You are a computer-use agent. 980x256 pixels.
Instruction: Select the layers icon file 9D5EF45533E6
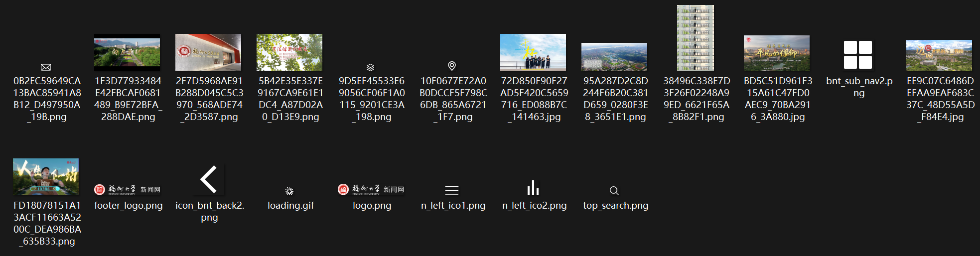[x=370, y=67]
